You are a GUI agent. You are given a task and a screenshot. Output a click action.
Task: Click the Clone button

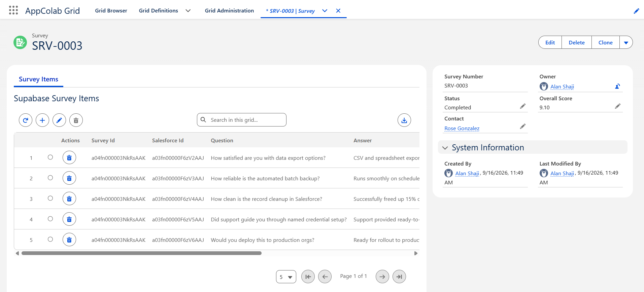click(606, 42)
